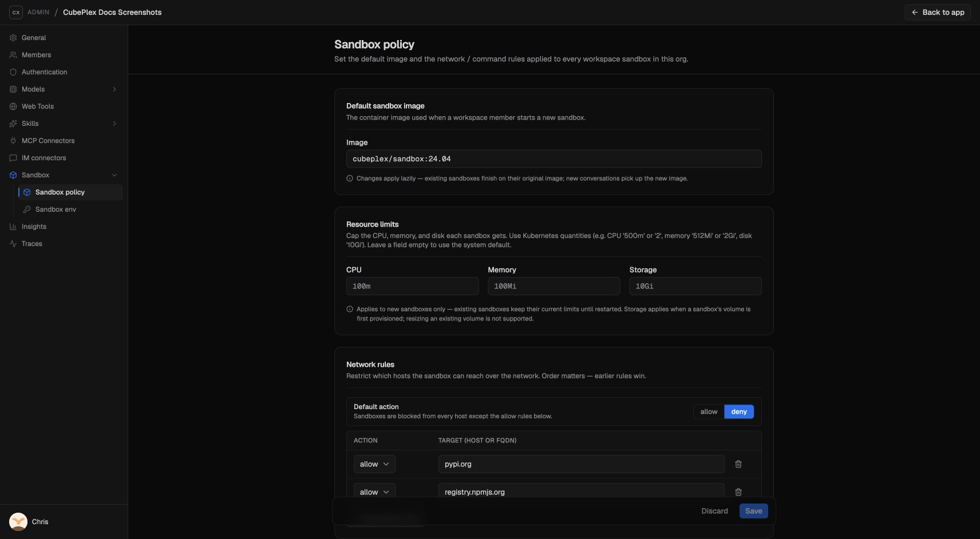Select the Sandbox policy item
The width and height of the screenshot is (980, 539).
click(x=70, y=192)
